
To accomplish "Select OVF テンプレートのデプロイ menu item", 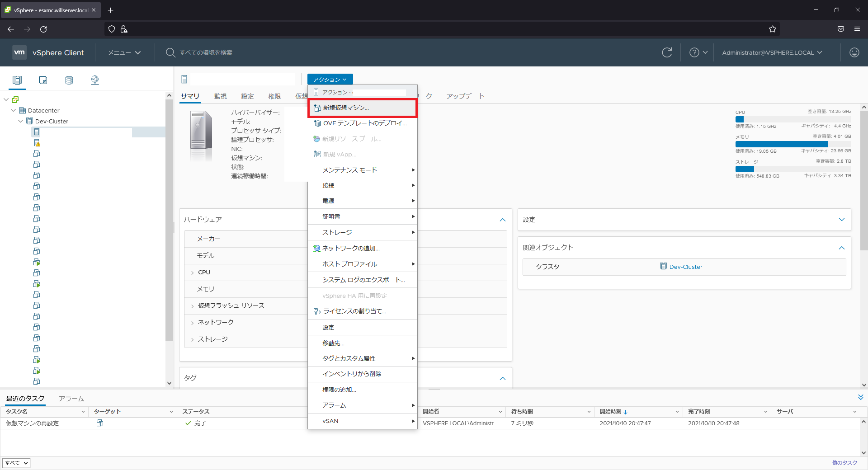I will click(x=363, y=123).
